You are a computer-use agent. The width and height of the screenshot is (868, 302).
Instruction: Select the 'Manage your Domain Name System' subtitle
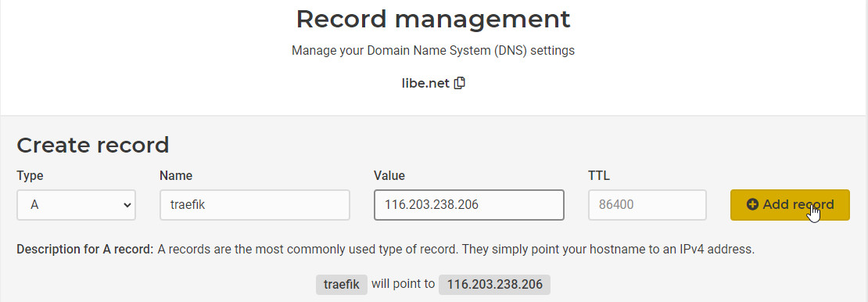pos(433,51)
